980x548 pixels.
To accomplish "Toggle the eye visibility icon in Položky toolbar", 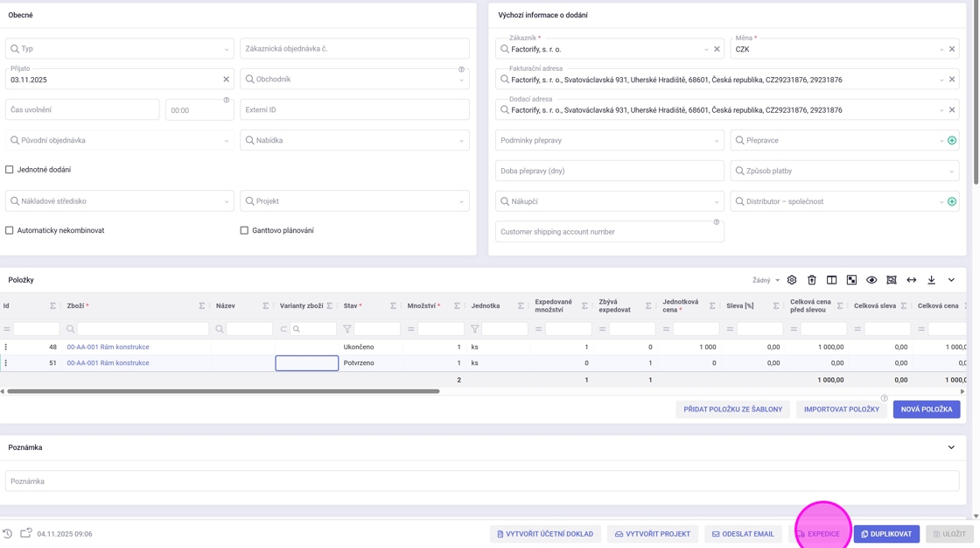I will tap(871, 280).
